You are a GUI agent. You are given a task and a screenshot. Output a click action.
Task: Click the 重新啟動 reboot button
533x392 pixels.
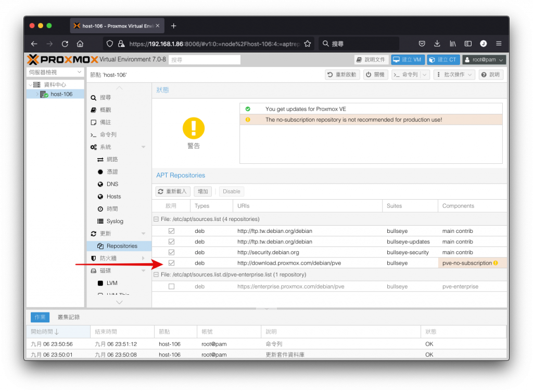[x=342, y=75]
